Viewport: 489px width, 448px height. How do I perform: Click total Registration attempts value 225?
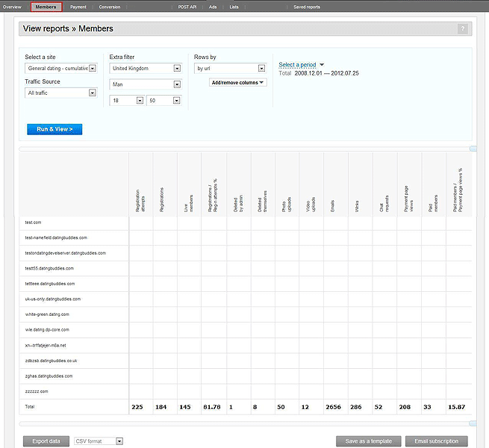[x=137, y=407]
